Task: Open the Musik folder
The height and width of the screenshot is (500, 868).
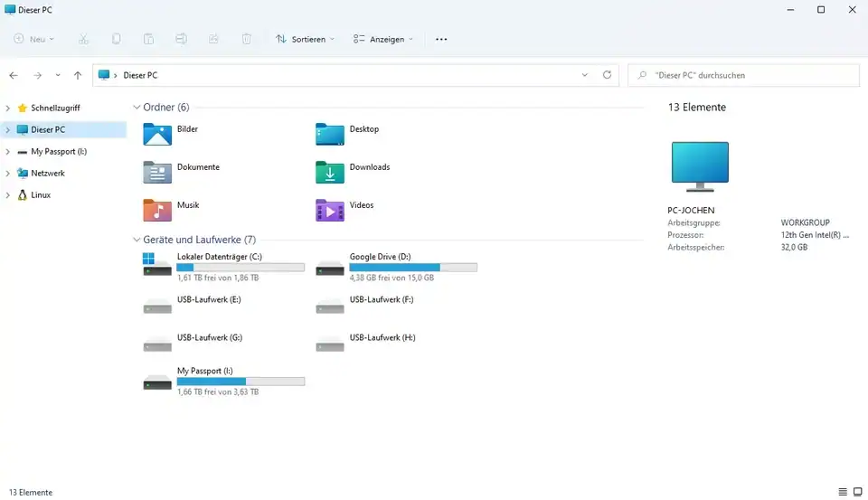Action: (x=157, y=210)
